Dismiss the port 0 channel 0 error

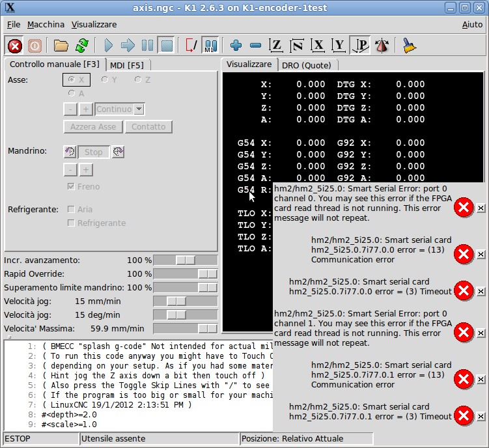tap(481, 208)
